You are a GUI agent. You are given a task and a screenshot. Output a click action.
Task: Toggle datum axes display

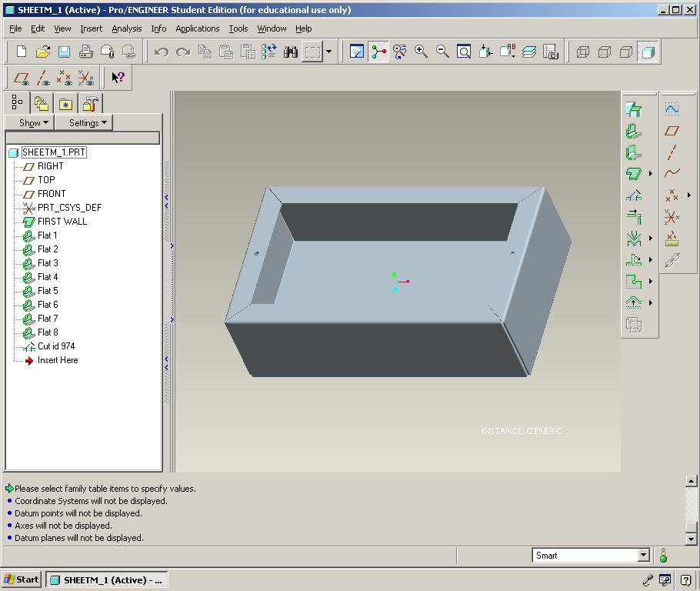click(43, 78)
